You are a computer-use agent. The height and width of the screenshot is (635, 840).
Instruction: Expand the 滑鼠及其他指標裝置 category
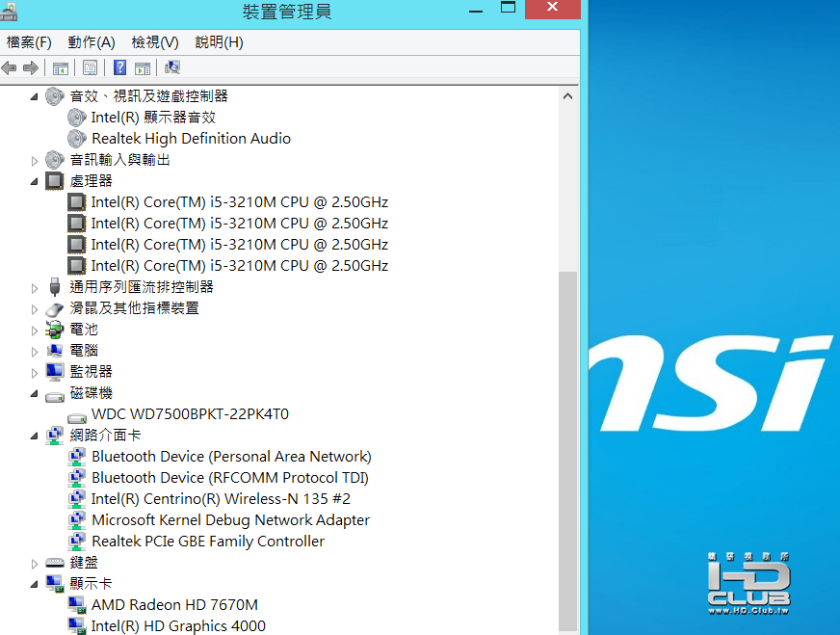coord(35,309)
